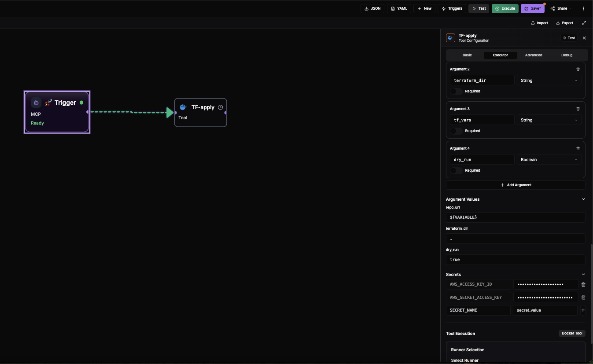Click Add Argument button
The image size is (593, 364).
516,185
